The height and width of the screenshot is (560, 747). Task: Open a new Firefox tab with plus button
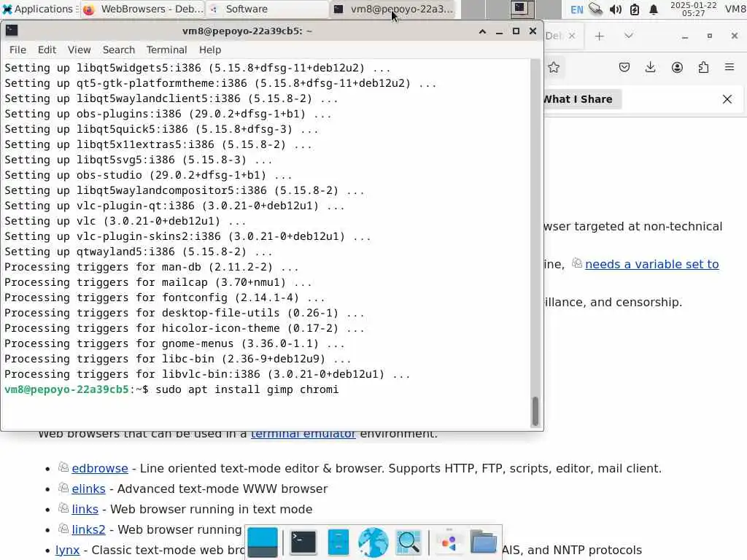point(600,36)
